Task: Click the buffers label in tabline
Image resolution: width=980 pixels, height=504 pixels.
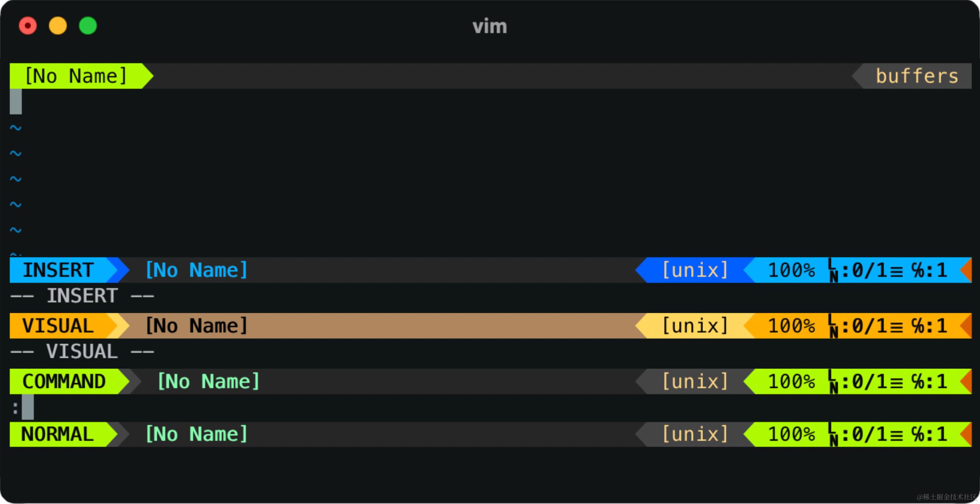Action: coord(916,76)
